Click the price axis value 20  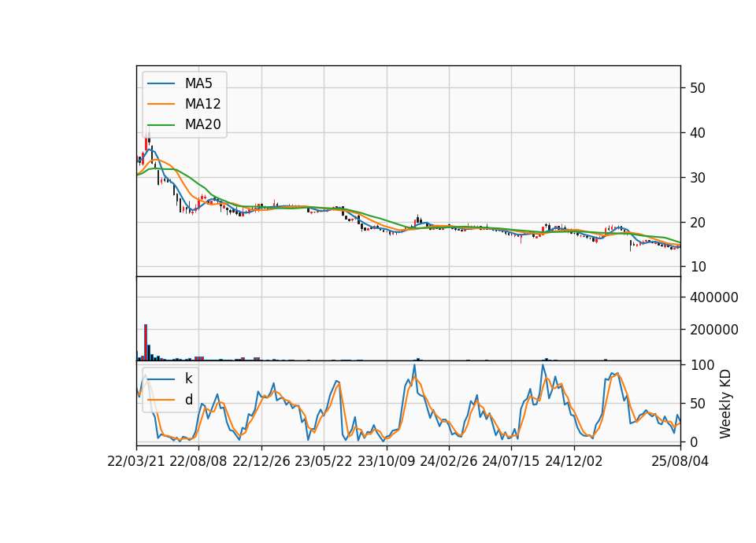click(698, 223)
